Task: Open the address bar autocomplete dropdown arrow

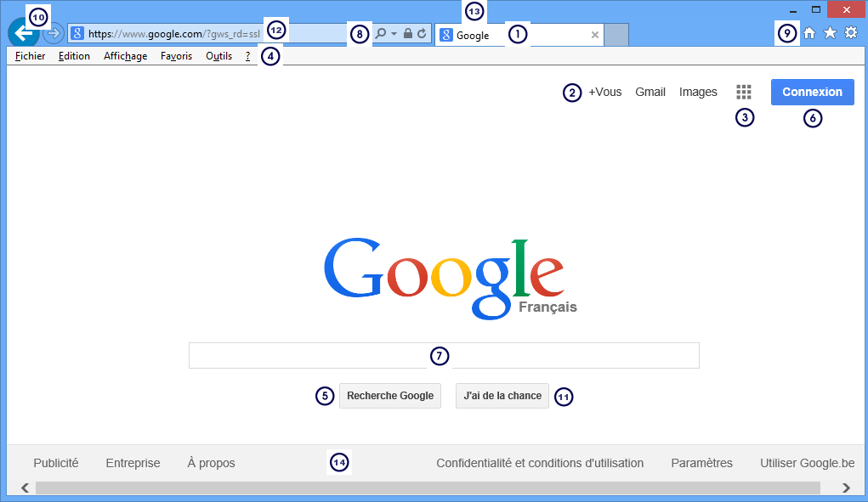Action: tap(394, 34)
